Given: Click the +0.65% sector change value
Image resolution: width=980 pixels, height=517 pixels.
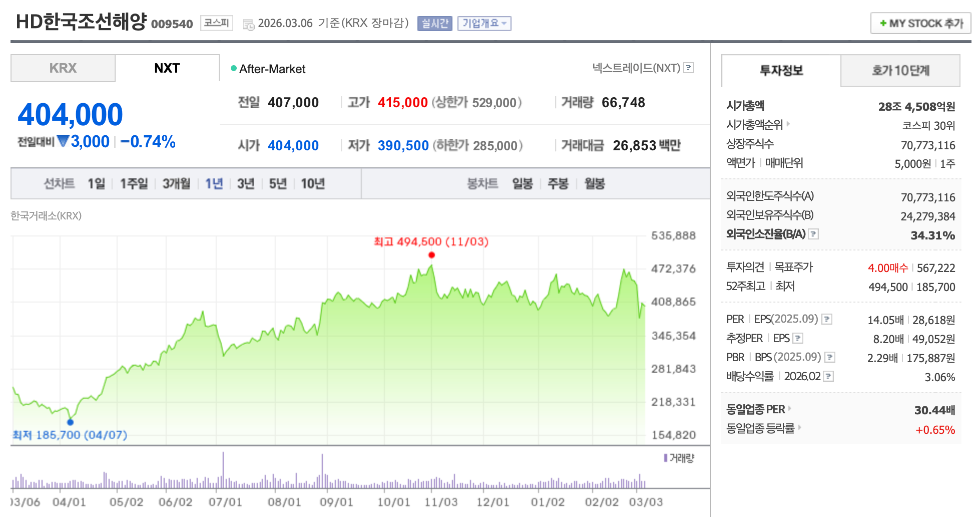Looking at the screenshot, I should pos(935,430).
